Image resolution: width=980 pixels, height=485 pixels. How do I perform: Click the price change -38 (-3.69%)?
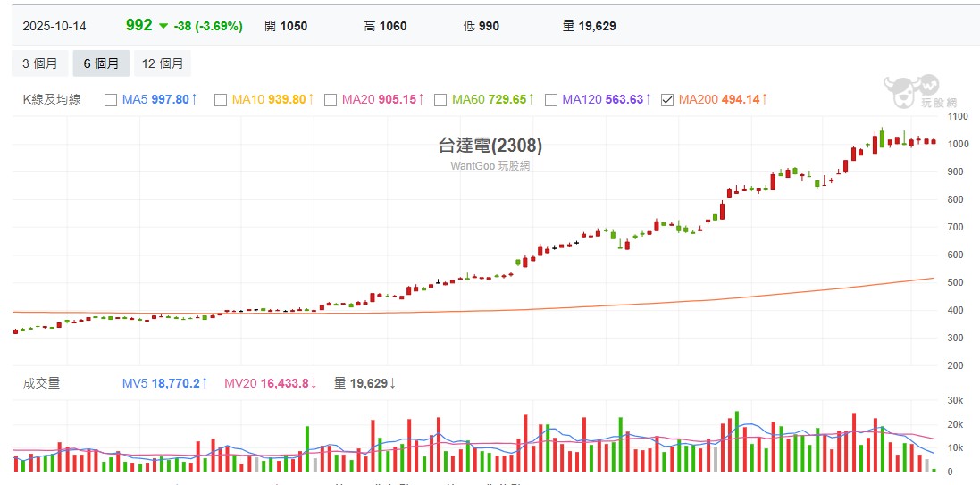(208, 26)
